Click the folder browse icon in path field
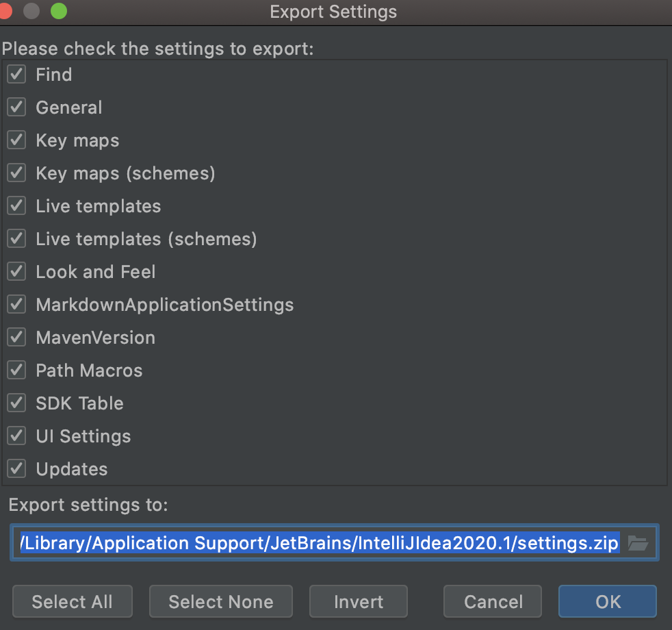The width and height of the screenshot is (672, 630). tap(638, 544)
